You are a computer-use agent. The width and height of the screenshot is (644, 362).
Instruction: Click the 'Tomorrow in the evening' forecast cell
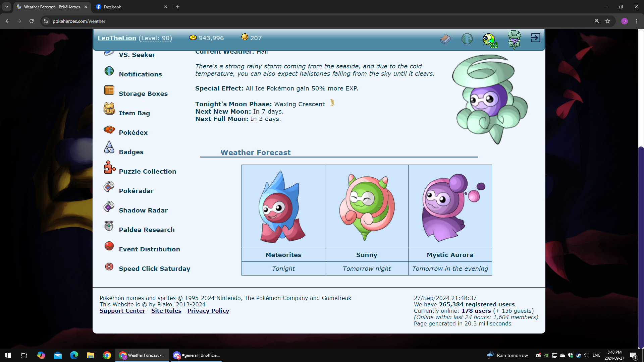pyautogui.click(x=450, y=268)
